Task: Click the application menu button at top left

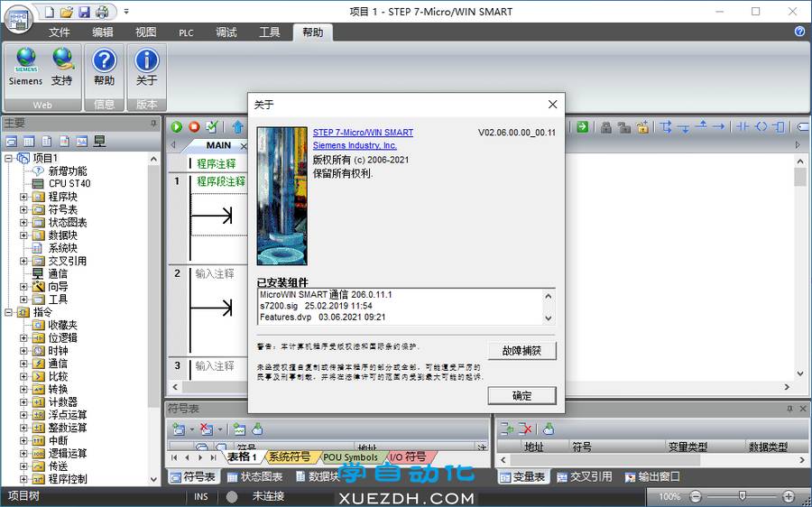Action: click(19, 20)
